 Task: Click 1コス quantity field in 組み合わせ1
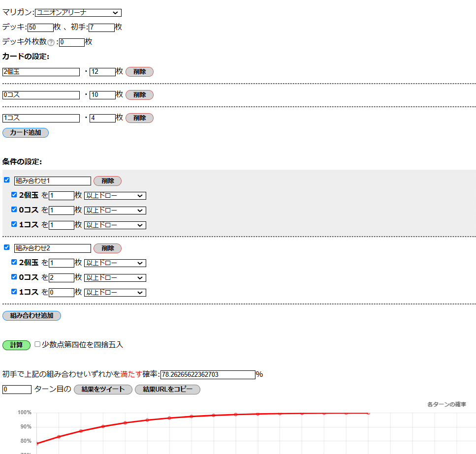62,225
